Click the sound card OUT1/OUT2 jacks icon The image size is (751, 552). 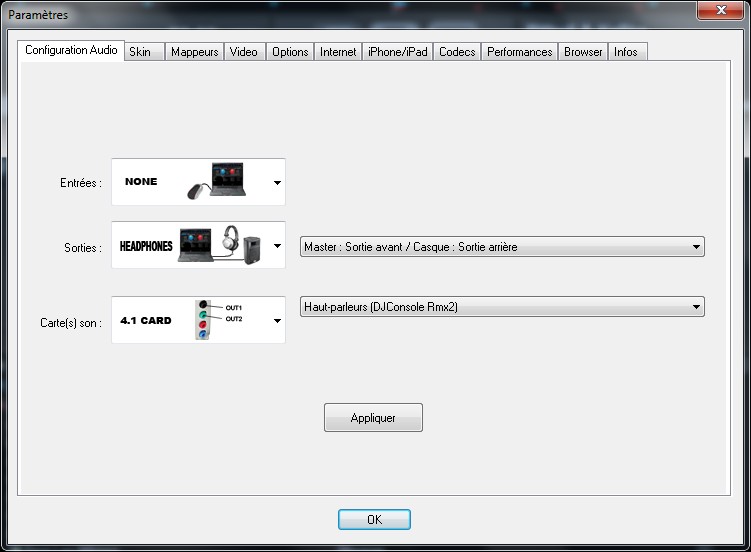(218, 319)
